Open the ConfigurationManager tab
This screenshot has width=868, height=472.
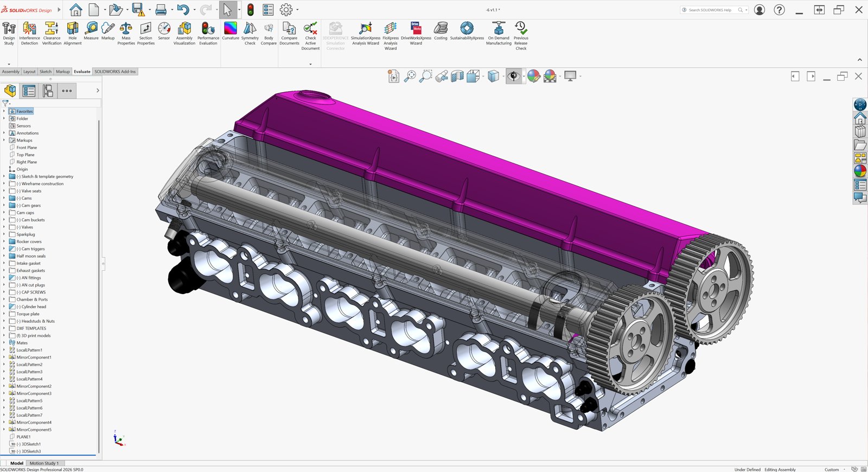pyautogui.click(x=48, y=91)
